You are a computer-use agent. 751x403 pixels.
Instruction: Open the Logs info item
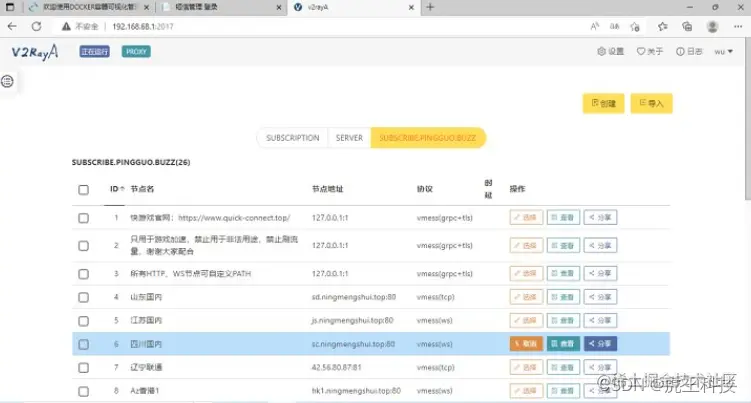[x=689, y=51]
